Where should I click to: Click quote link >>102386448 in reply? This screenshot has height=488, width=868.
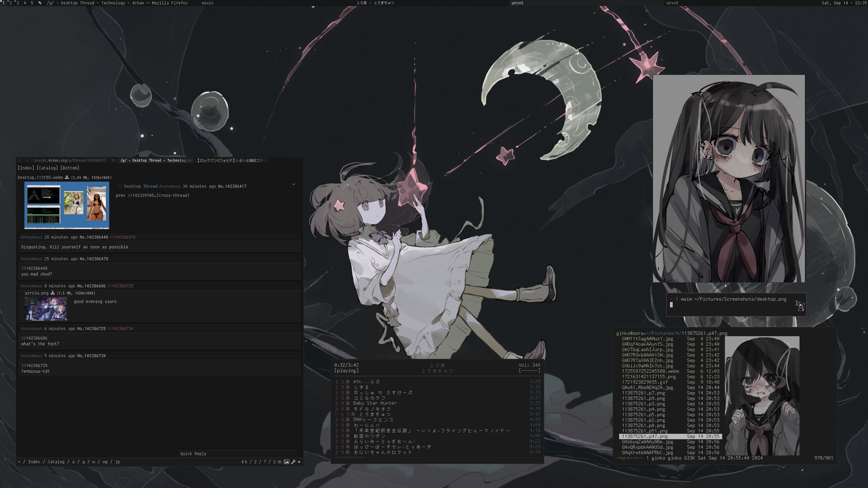[34, 268]
